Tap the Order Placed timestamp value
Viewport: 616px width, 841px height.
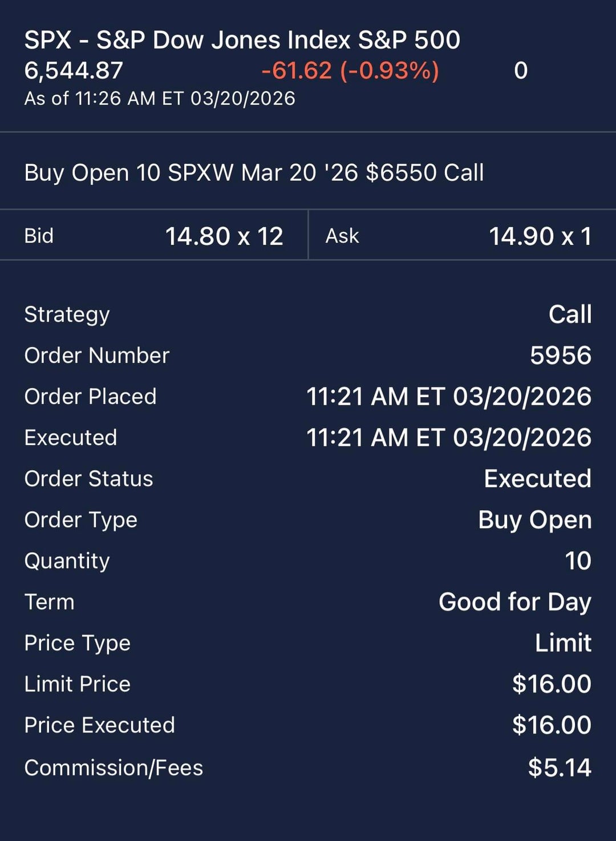pyautogui.click(x=448, y=397)
